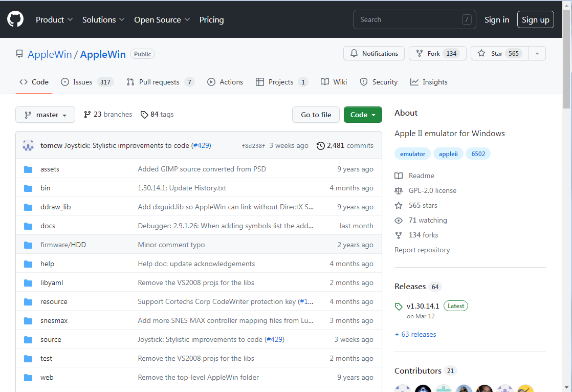View the GPL-2.0 license link
This screenshot has width=572, height=392.
[425, 190]
